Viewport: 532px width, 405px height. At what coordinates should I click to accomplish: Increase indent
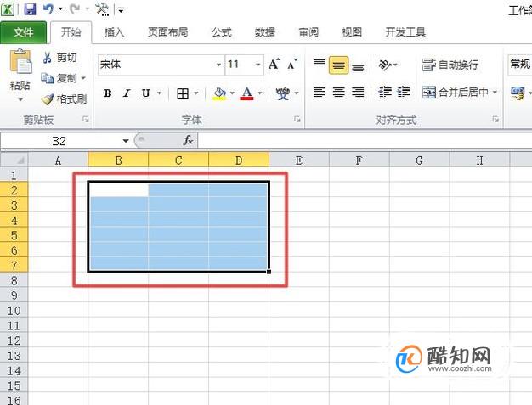404,93
